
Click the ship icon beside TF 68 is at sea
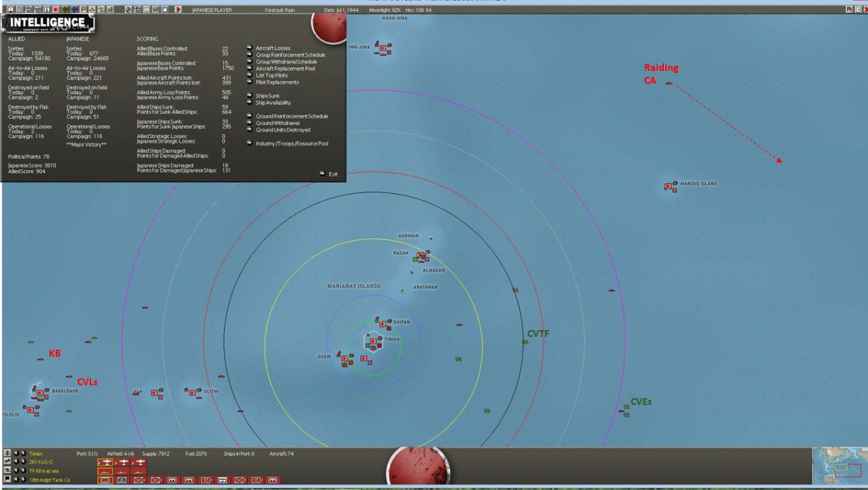tap(7, 470)
